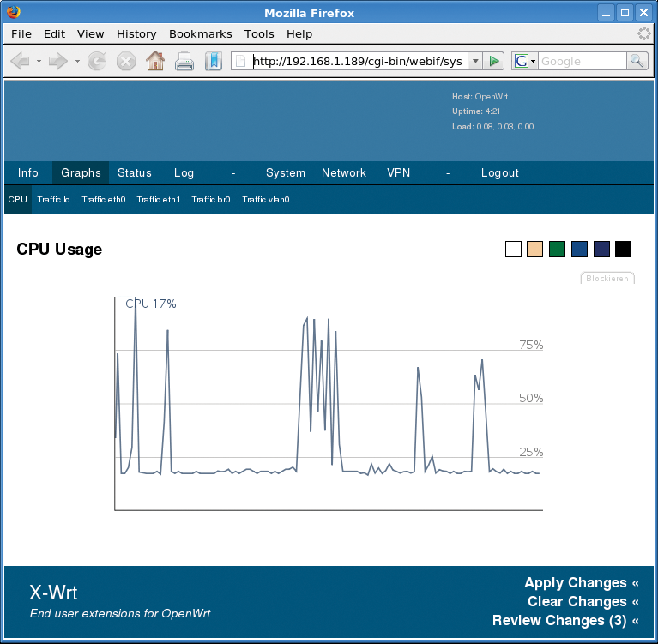Open the VPN section
The height and width of the screenshot is (644, 658).
(x=398, y=173)
